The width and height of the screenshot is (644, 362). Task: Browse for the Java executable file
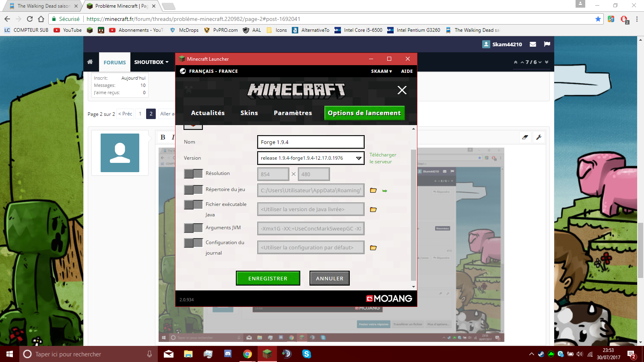pyautogui.click(x=374, y=210)
